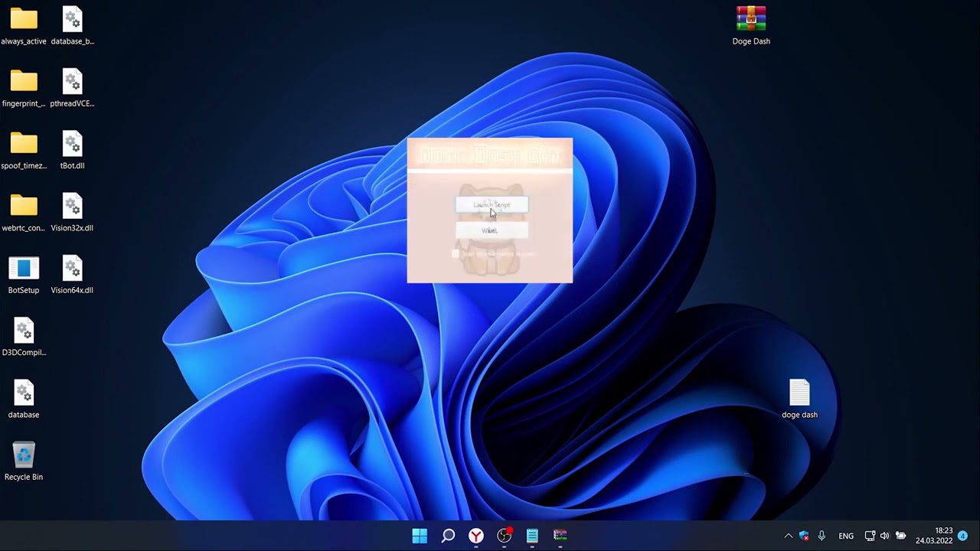Viewport: 980px width, 551px height.
Task: Open Yandex Browser from taskbar
Action: tap(476, 536)
